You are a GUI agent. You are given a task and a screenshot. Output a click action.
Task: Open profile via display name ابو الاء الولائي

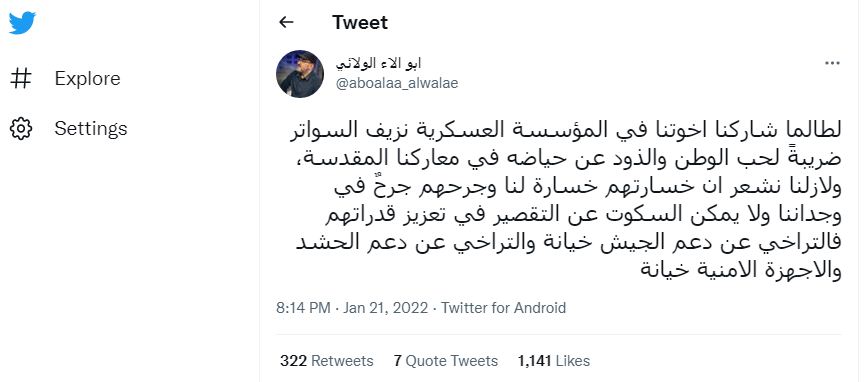(x=379, y=63)
